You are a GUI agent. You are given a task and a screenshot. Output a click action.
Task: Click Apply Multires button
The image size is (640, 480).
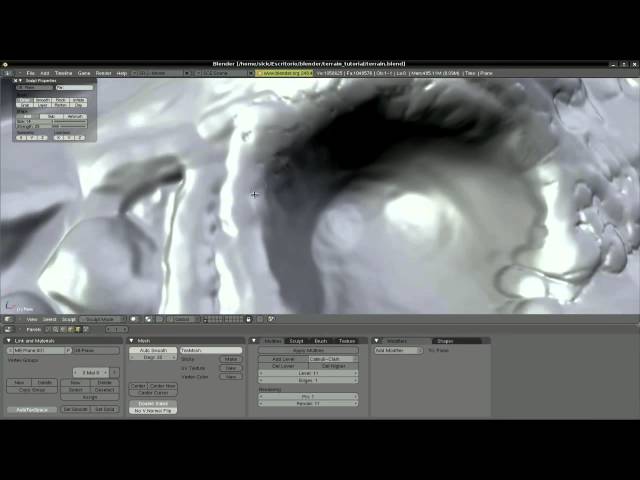click(x=309, y=350)
